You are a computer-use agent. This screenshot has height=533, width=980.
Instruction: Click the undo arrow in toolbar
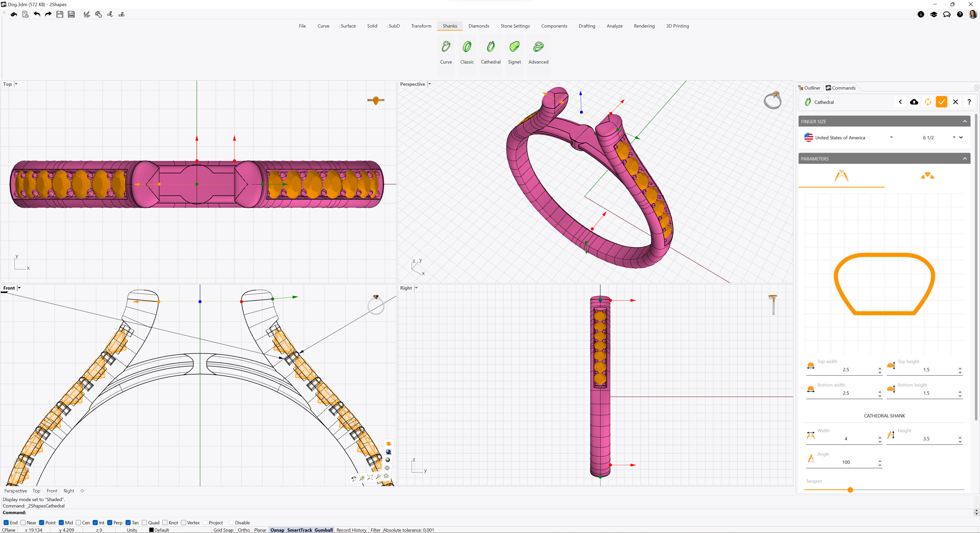coord(37,14)
